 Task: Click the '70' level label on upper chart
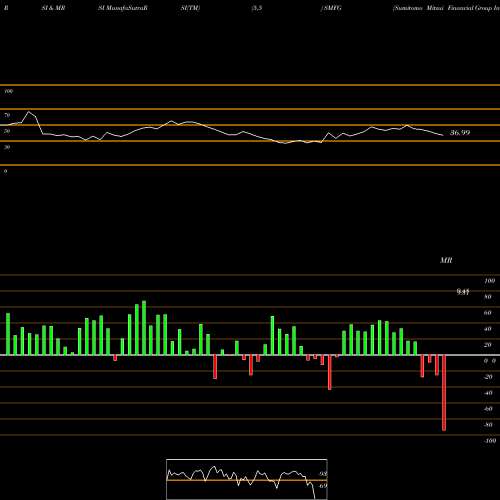point(7,115)
